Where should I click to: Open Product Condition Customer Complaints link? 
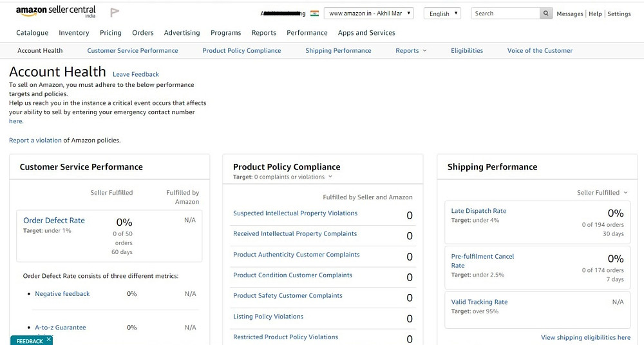click(292, 275)
